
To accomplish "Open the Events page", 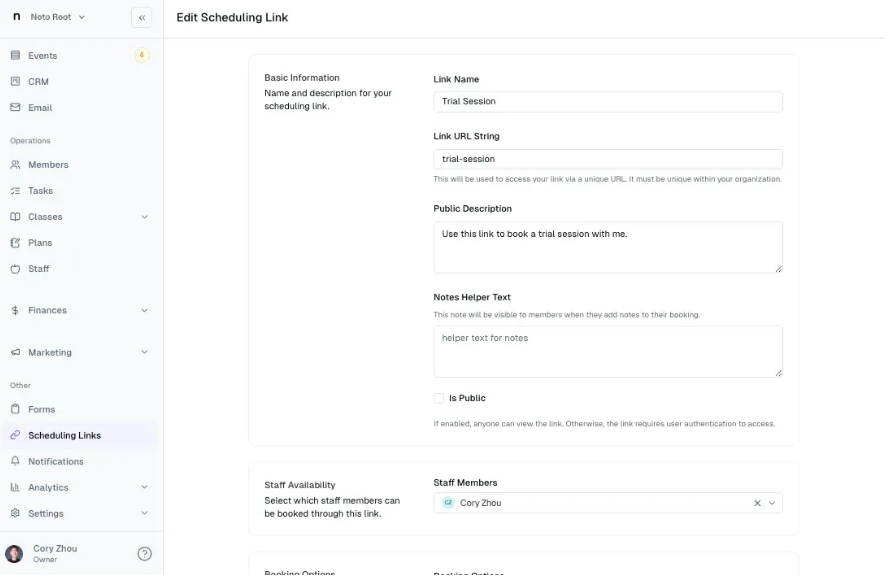I will [80, 55].
